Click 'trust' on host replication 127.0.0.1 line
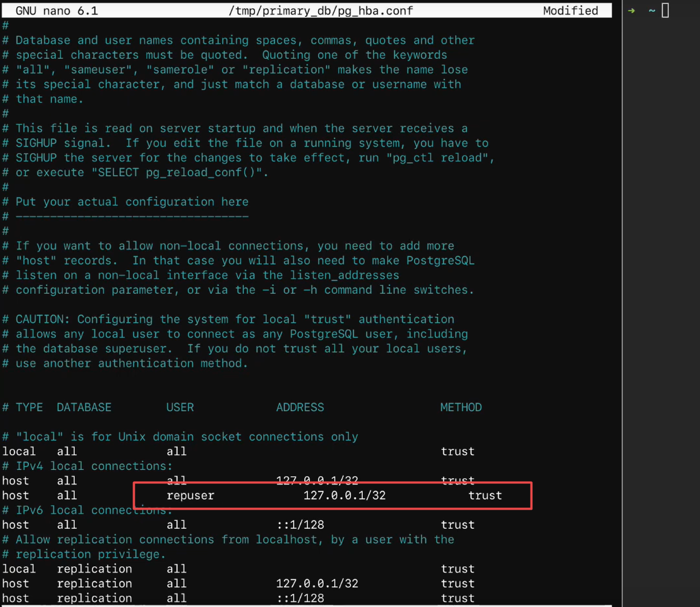Image resolution: width=700 pixels, height=607 pixels. pyautogui.click(x=457, y=584)
